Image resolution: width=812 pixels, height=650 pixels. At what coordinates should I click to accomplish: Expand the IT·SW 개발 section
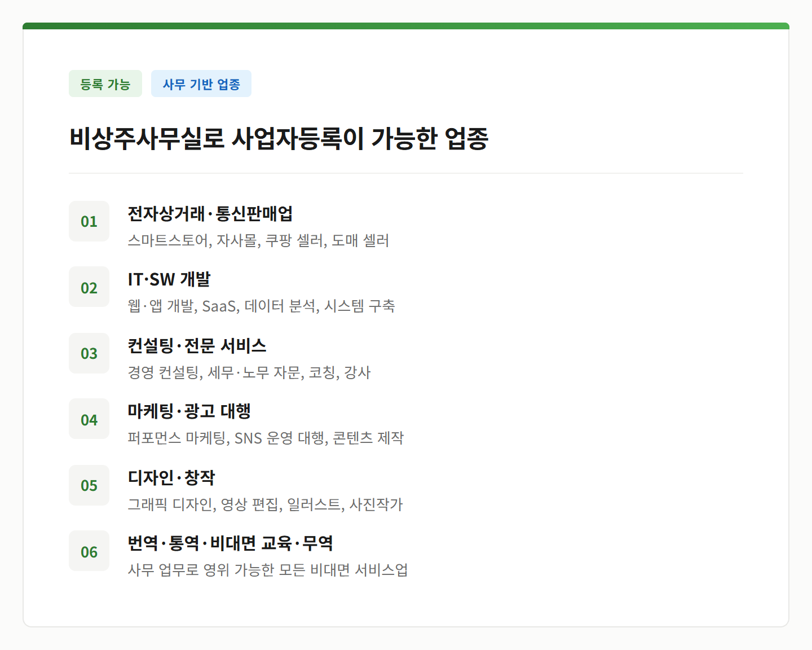(169, 279)
